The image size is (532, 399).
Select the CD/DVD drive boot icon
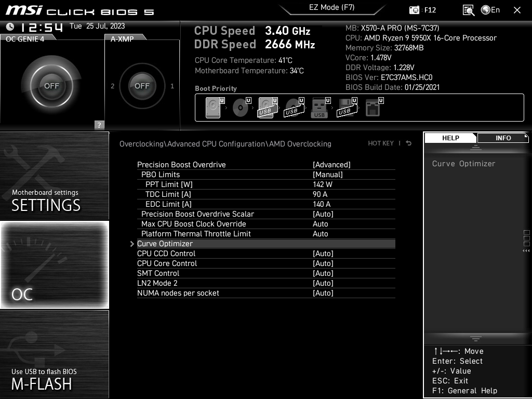point(240,108)
